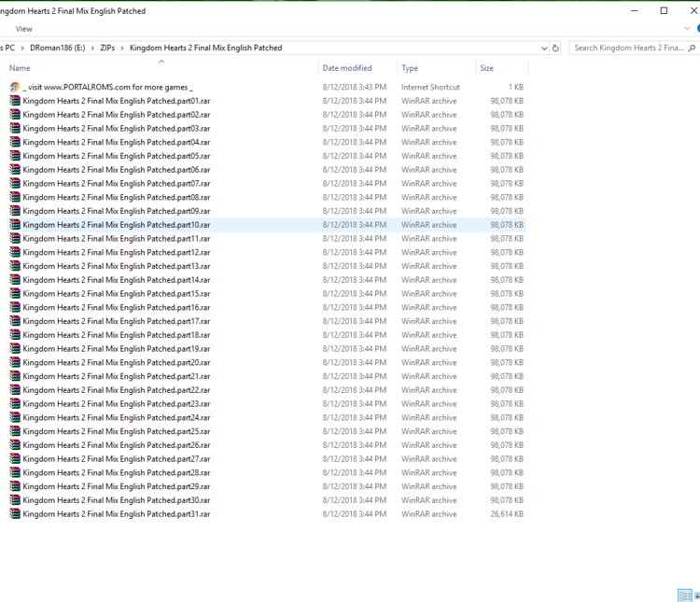Switch to the details view layout icon
This screenshot has height=602, width=700.
click(685, 595)
